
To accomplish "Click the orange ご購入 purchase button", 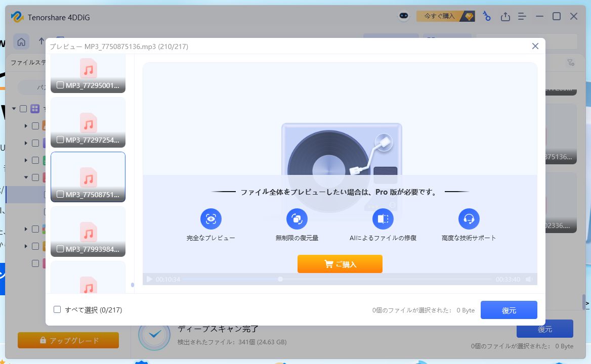I will [x=340, y=264].
